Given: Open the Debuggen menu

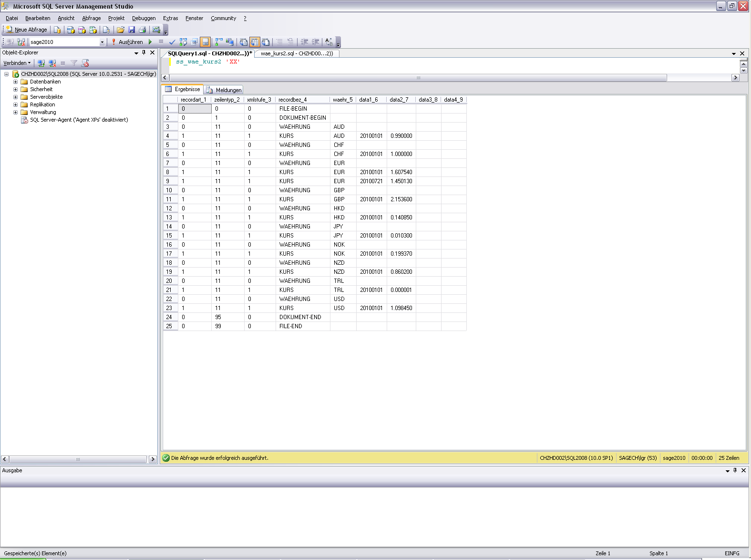Looking at the screenshot, I should pyautogui.click(x=144, y=18).
